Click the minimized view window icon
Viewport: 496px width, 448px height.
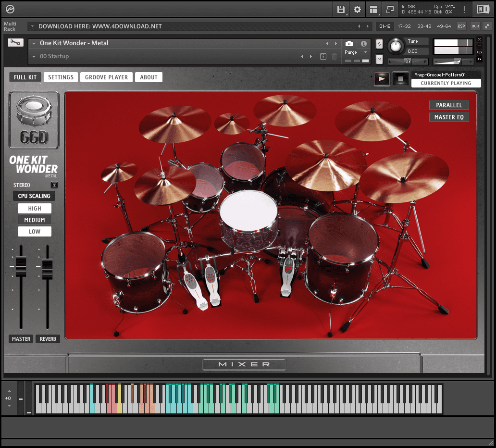click(x=390, y=10)
